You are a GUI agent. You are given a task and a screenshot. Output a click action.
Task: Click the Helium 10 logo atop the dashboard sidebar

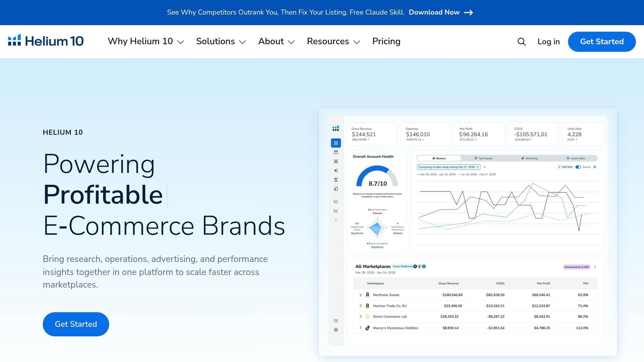click(x=336, y=128)
